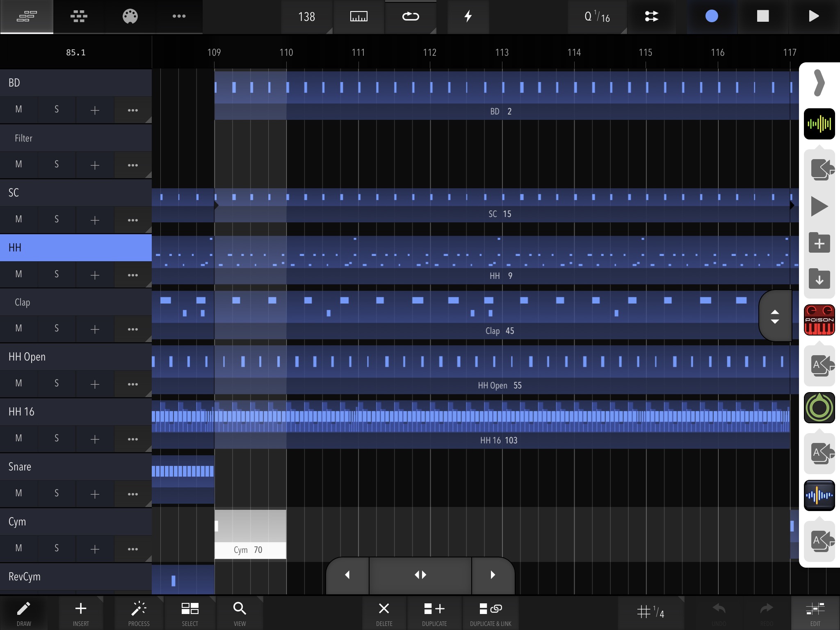840x630 pixels.
Task: Open the sequencer tracks view tab
Action: 27,16
